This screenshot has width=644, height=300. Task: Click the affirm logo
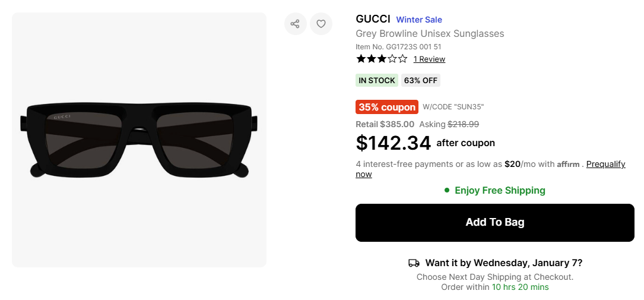point(568,165)
